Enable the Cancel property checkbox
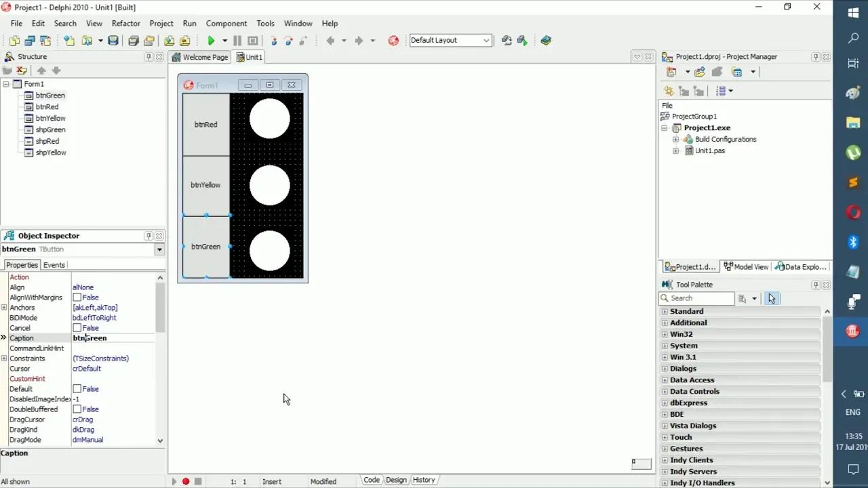 point(78,327)
